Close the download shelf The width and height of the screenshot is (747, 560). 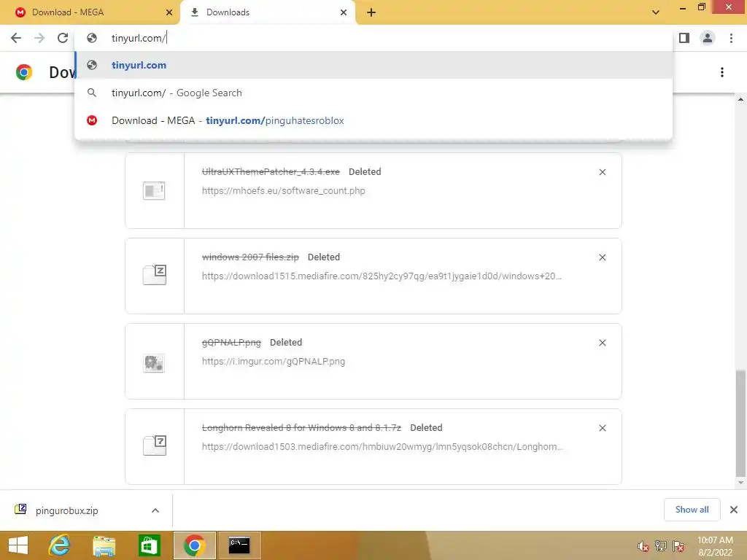click(734, 510)
